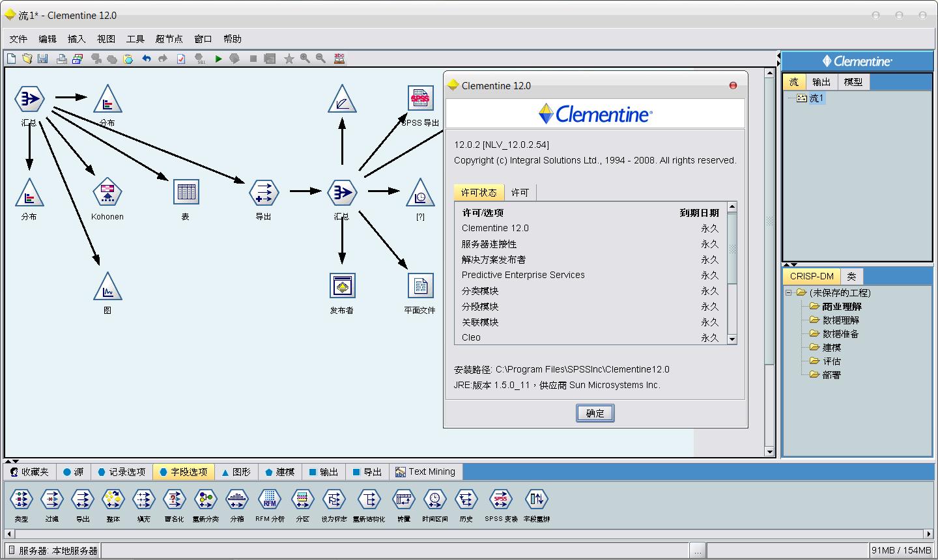Click the Kohonen node on the canvas
Image resolution: width=938 pixels, height=560 pixels.
(x=107, y=193)
